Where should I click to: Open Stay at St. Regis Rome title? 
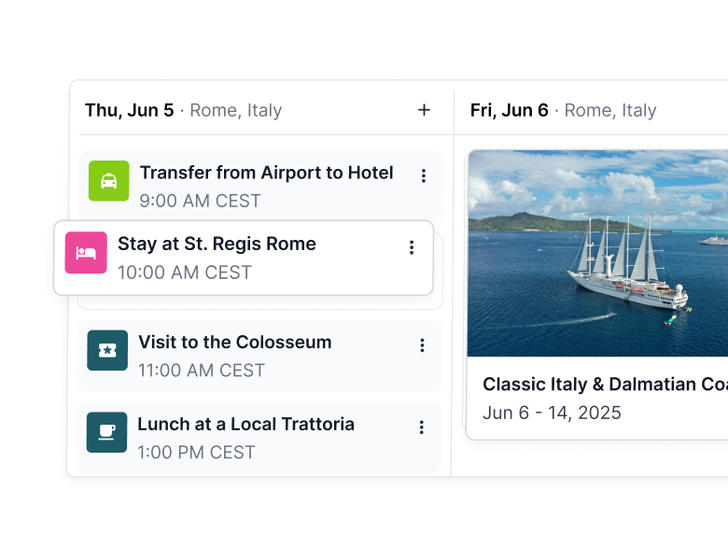[217, 244]
